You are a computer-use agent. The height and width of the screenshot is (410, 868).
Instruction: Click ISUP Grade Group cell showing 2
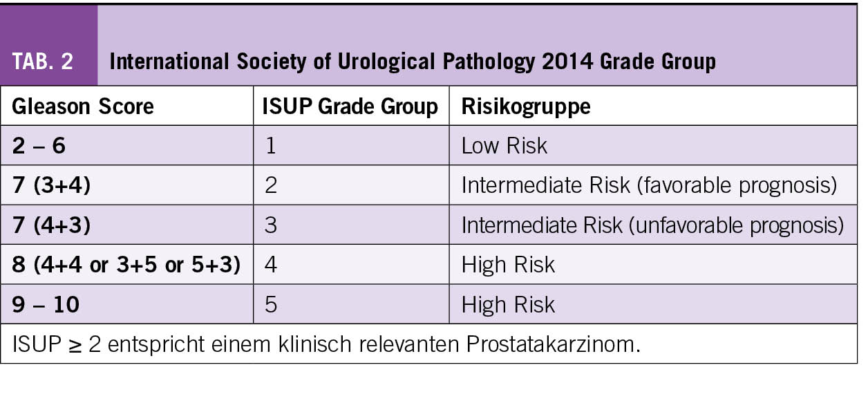click(271, 185)
